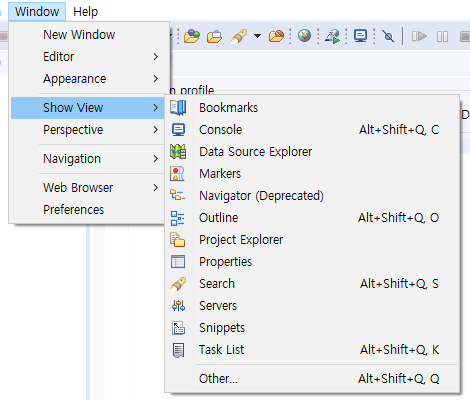Image resolution: width=470 pixels, height=400 pixels.
Task: Click the Bookmarks book icon
Action: pos(178,108)
